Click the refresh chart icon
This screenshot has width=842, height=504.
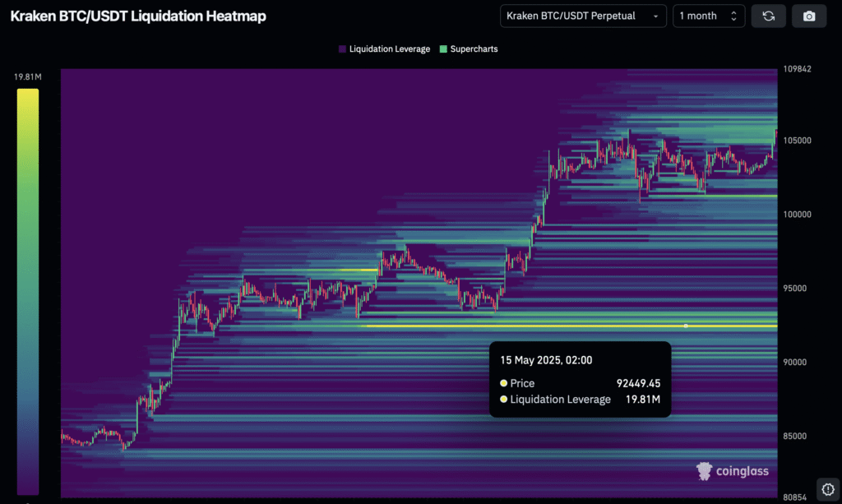[769, 16]
